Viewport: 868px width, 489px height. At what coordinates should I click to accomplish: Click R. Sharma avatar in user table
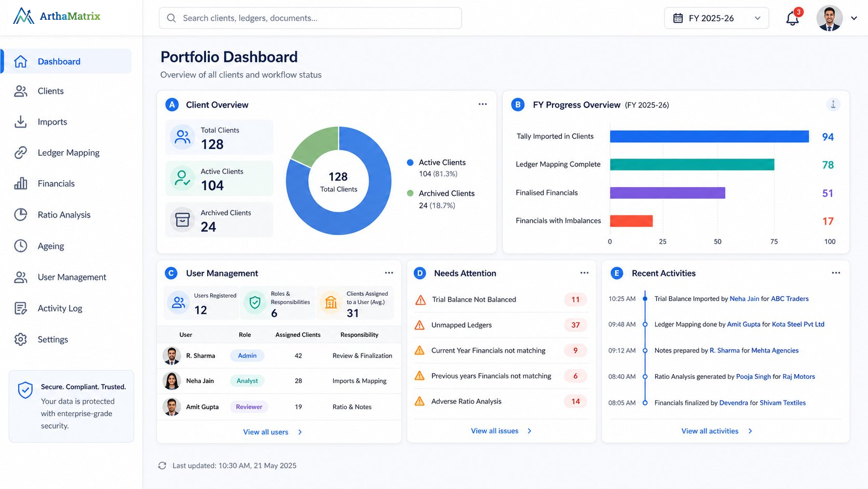(x=172, y=356)
